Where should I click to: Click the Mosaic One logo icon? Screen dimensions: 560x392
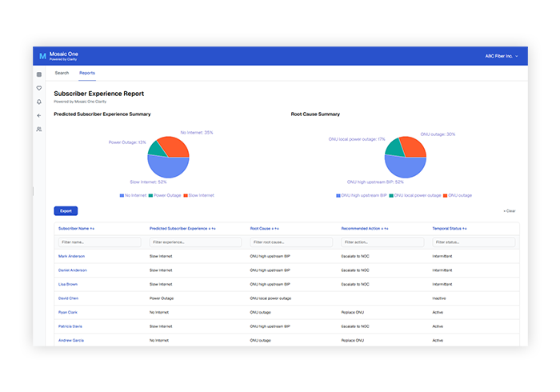pos(42,56)
